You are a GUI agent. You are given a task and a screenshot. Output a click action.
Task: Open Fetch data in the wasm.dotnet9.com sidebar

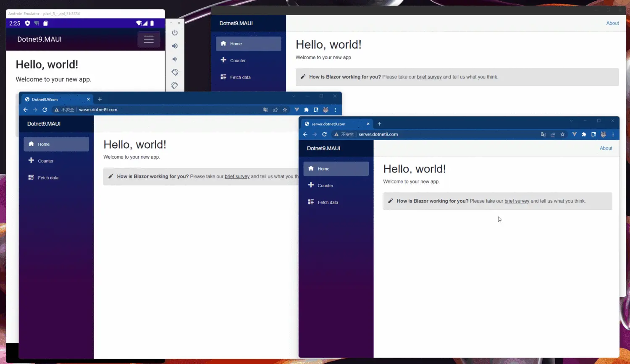(x=48, y=178)
